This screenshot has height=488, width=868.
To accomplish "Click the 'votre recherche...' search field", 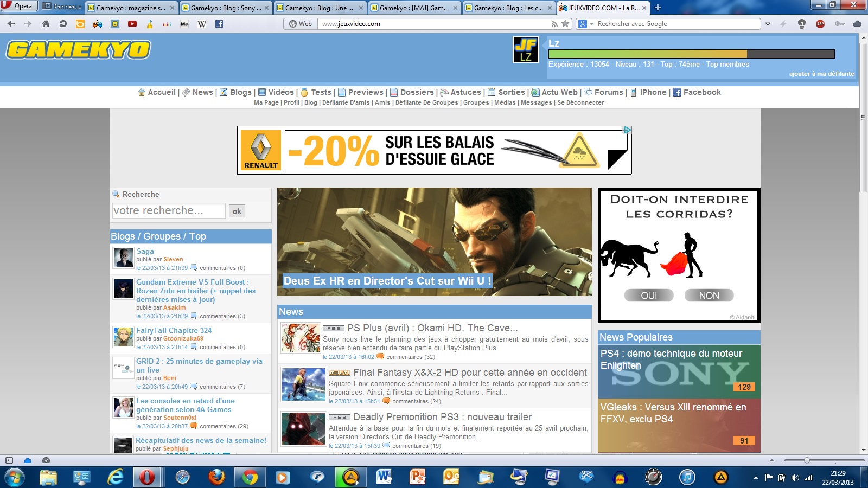I will click(169, 210).
